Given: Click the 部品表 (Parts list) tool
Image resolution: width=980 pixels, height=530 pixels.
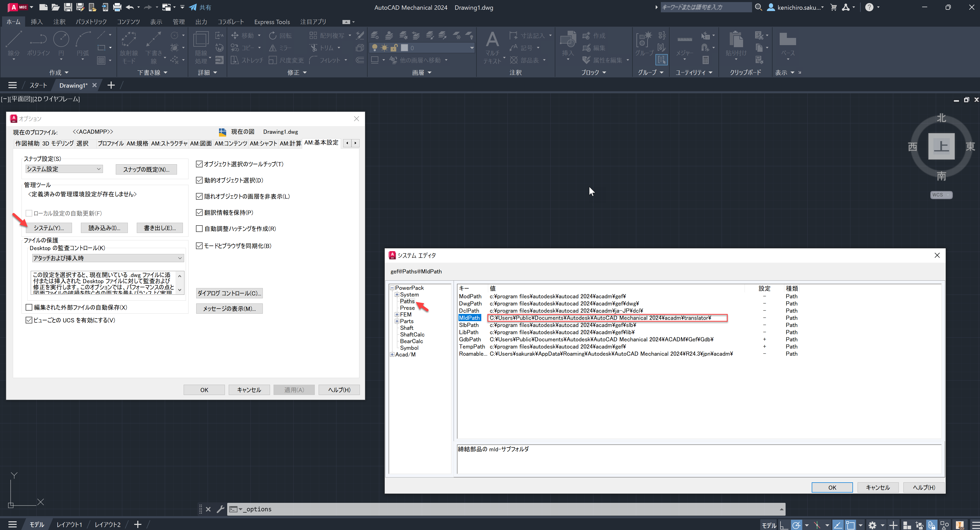Looking at the screenshot, I should [x=524, y=60].
